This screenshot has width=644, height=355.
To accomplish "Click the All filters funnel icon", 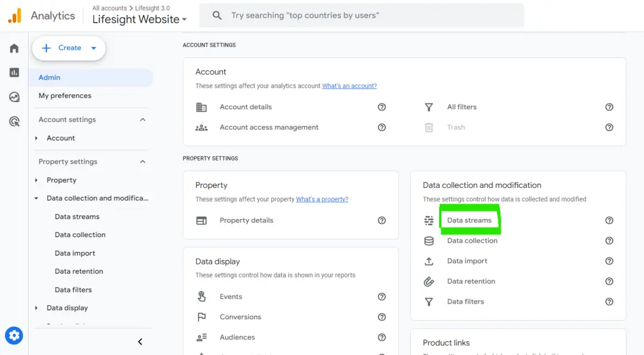I will pos(429,107).
